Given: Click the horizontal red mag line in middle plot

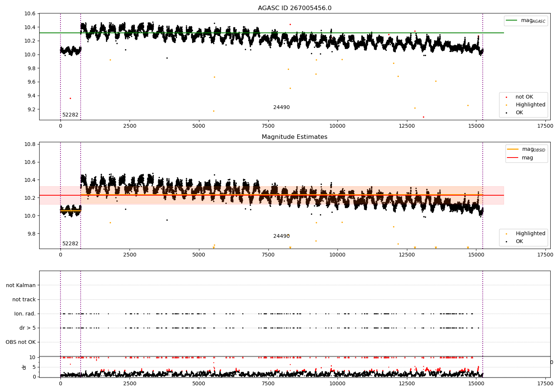Looking at the screenshot, I should click(x=271, y=195).
